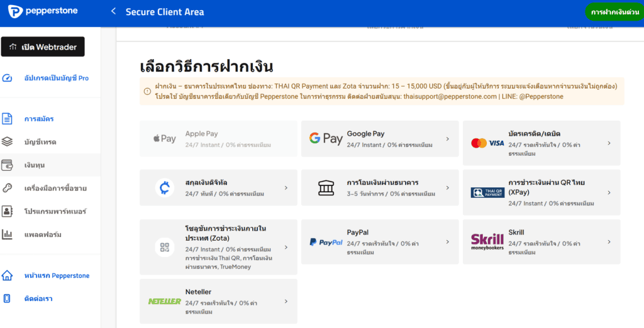The image size is (644, 328).
Task: Expand the Zota card chevron
Action: click(x=286, y=248)
